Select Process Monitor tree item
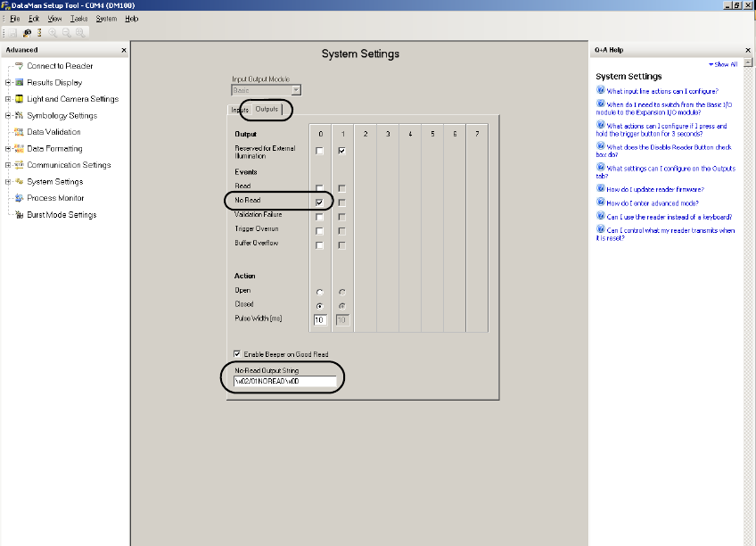The height and width of the screenshot is (546, 756). tap(55, 198)
